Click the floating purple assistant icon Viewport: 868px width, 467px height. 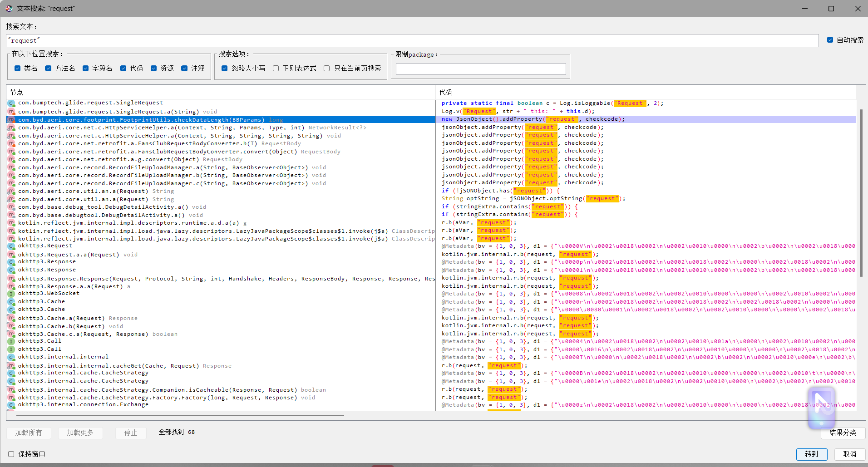point(821,408)
